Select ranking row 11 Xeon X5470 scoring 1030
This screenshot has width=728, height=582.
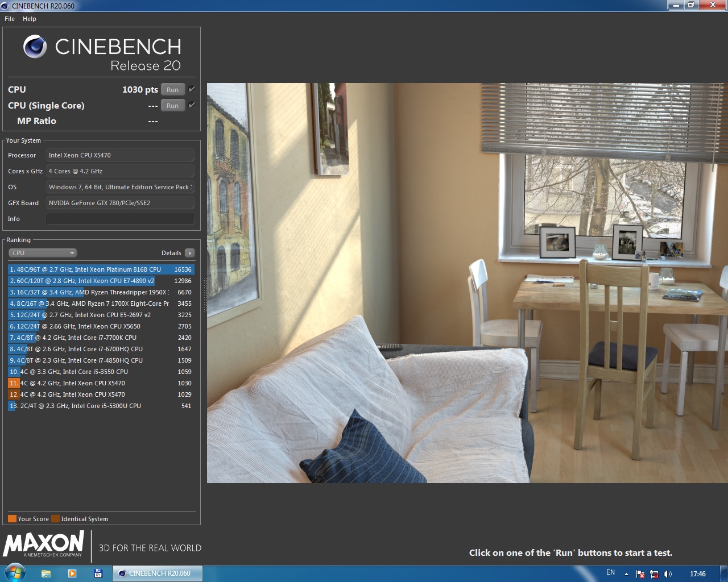tap(101, 383)
